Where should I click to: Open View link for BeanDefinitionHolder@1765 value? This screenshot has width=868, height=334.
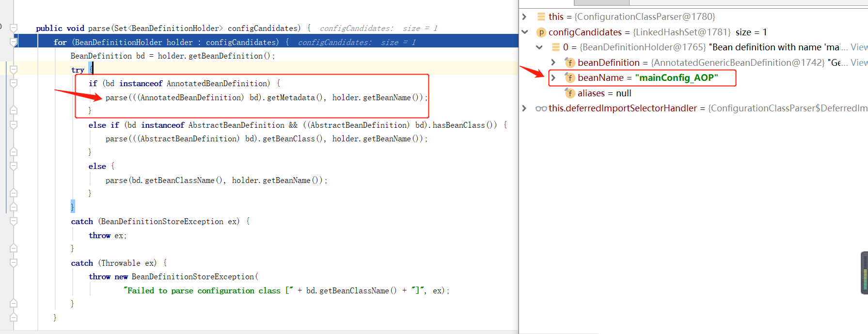tap(859, 47)
